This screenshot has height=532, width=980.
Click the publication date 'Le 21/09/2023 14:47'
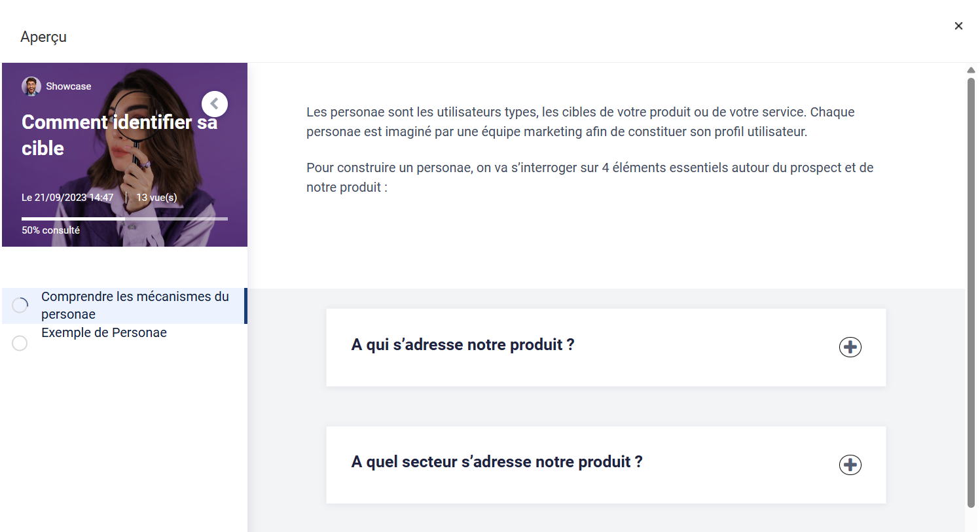pos(67,198)
